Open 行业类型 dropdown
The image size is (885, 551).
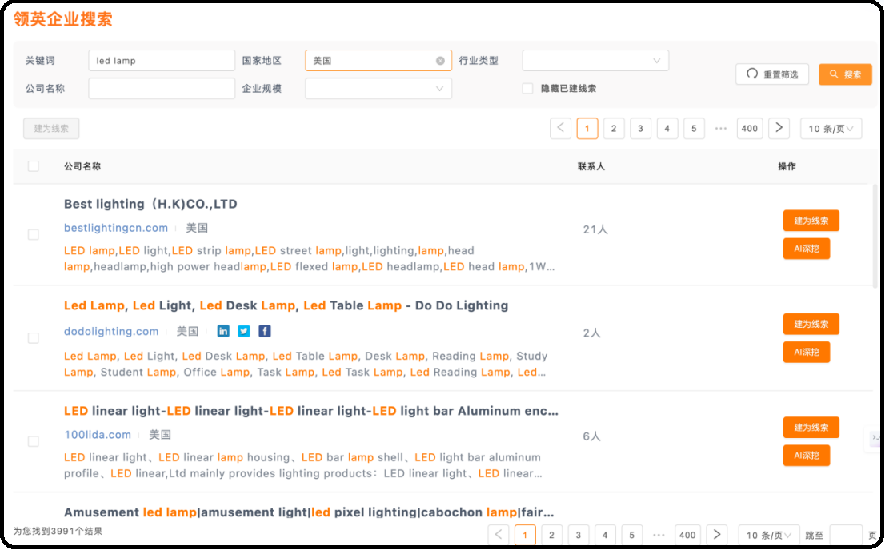[595, 60]
